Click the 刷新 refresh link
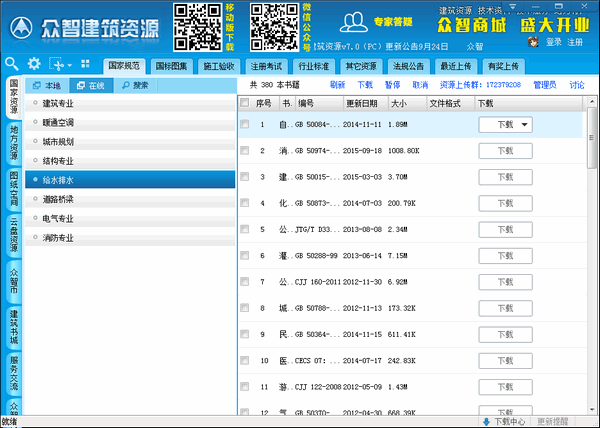 [x=337, y=85]
